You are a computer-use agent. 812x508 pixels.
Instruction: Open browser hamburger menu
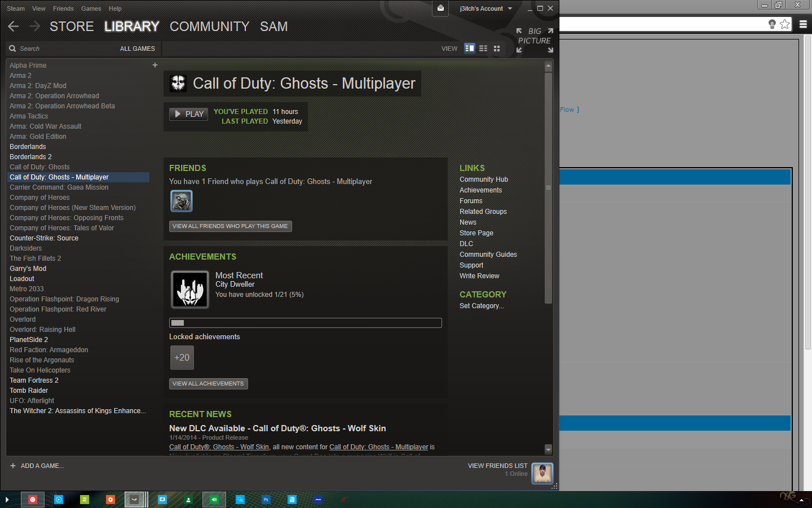804,24
